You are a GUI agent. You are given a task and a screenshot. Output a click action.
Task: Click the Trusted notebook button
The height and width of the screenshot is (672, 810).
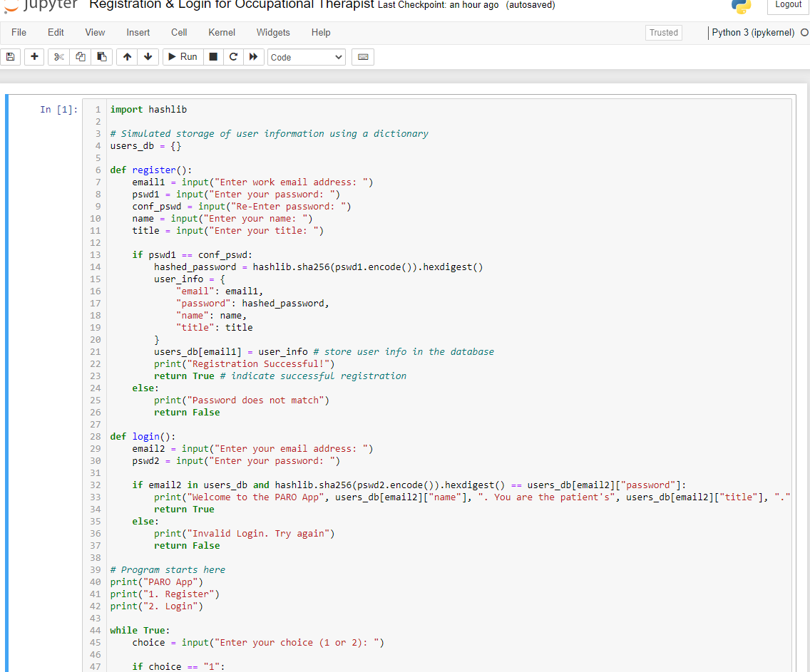(664, 33)
